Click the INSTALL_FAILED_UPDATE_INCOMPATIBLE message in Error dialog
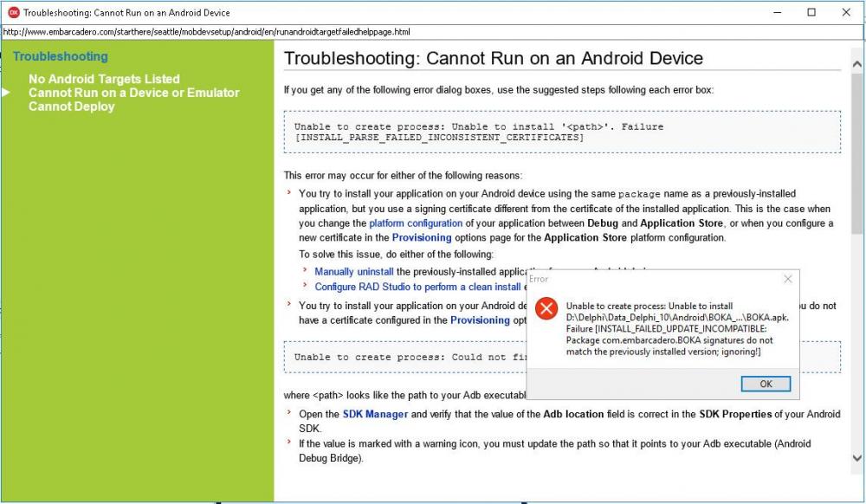Screen dimensions: 866x504 click(x=677, y=329)
